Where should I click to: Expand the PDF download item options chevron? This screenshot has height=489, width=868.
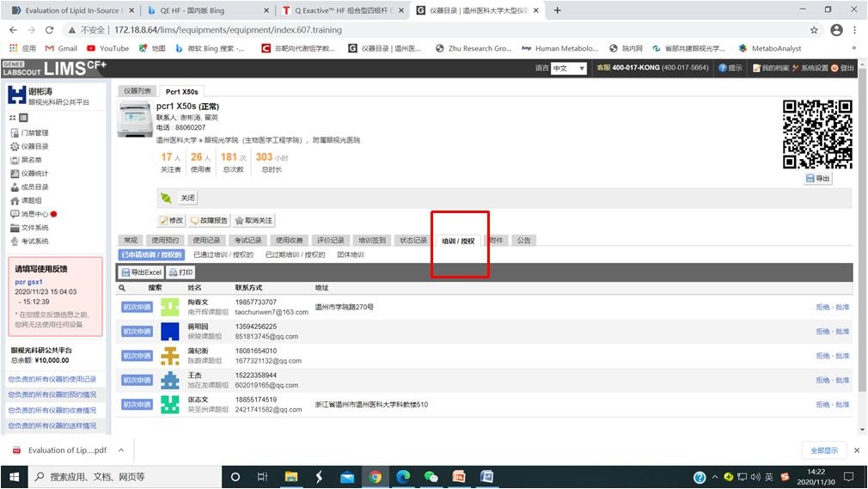120,450
